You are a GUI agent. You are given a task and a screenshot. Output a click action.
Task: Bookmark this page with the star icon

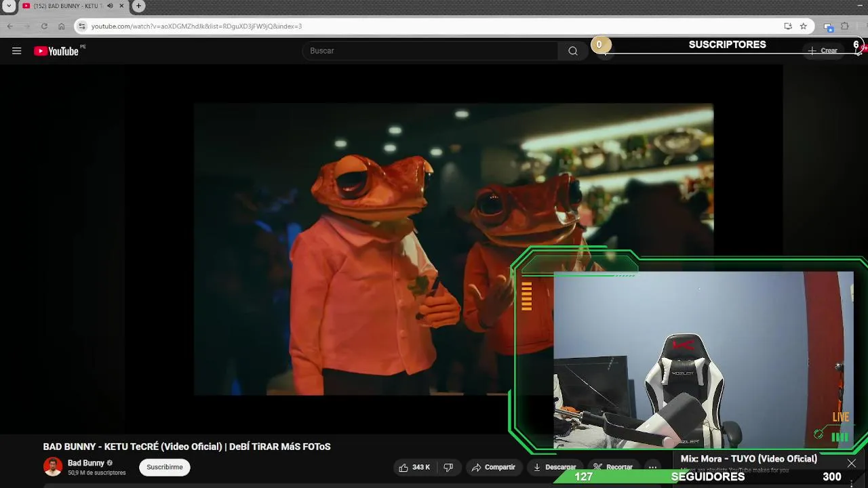click(x=804, y=26)
